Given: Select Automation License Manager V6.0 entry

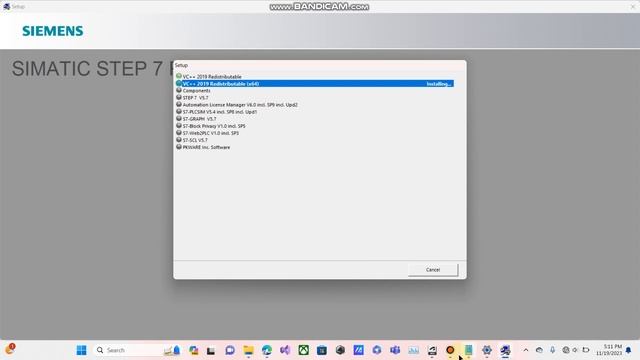Looking at the screenshot, I should [x=240, y=105].
